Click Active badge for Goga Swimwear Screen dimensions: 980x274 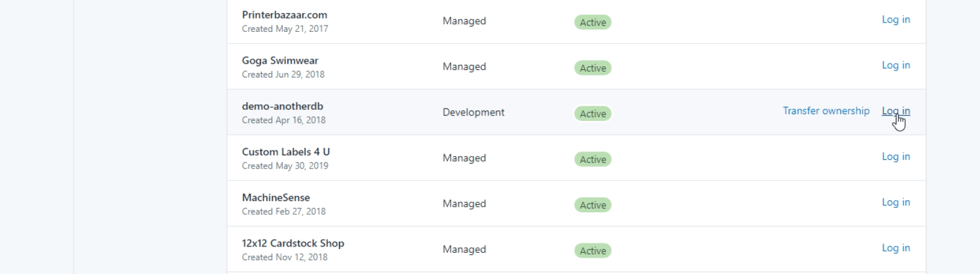point(592,68)
